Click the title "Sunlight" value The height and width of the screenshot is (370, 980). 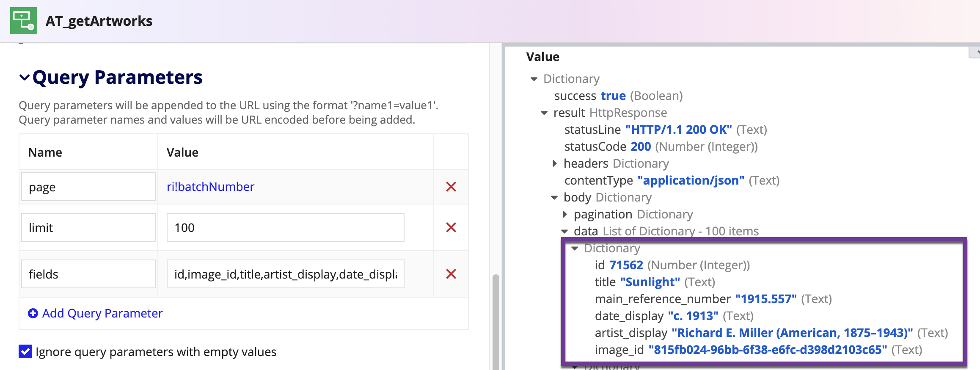coord(650,282)
